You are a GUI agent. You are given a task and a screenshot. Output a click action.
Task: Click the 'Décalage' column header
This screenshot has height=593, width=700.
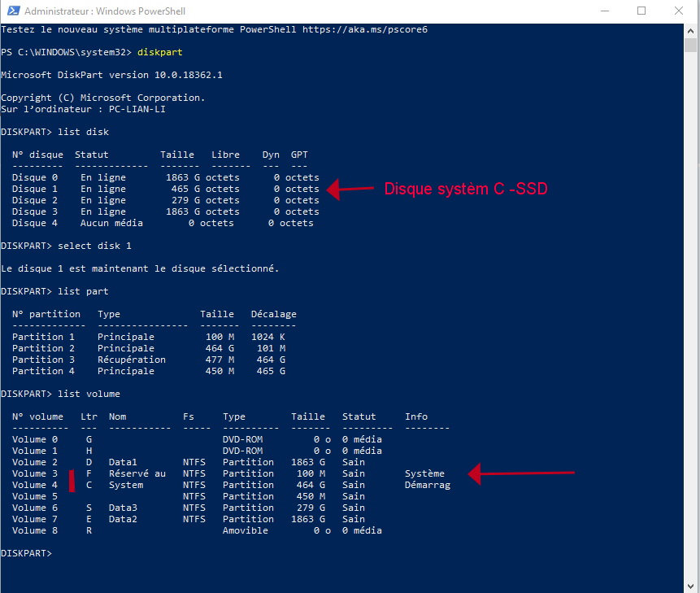point(274,314)
